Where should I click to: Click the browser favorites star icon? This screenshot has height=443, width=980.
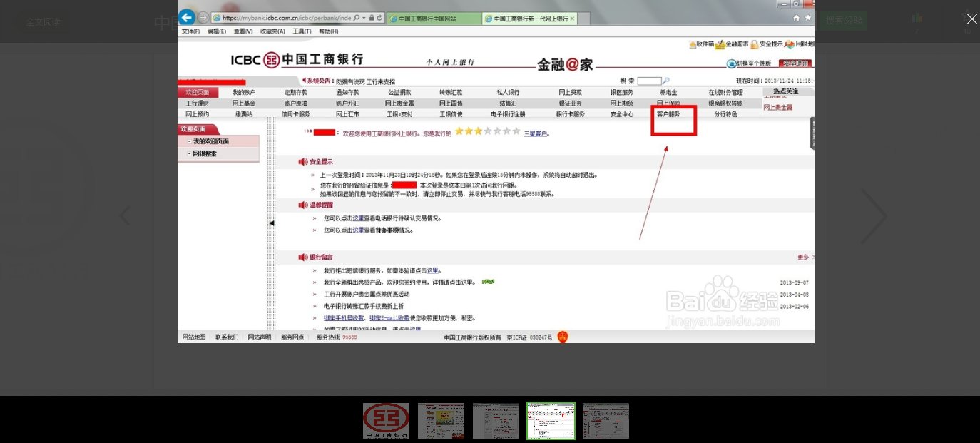[808, 18]
